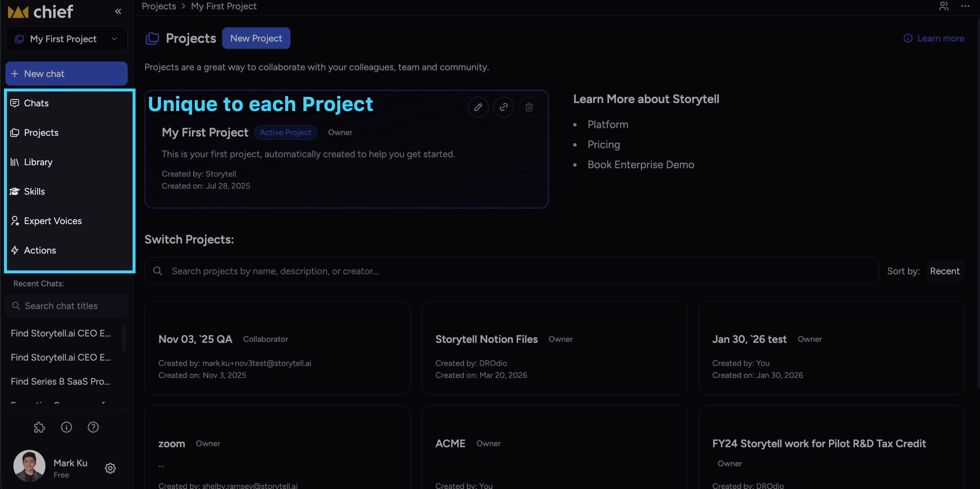The height and width of the screenshot is (489, 980).
Task: Click the Recent Chats list scrollbar
Action: click(x=124, y=337)
